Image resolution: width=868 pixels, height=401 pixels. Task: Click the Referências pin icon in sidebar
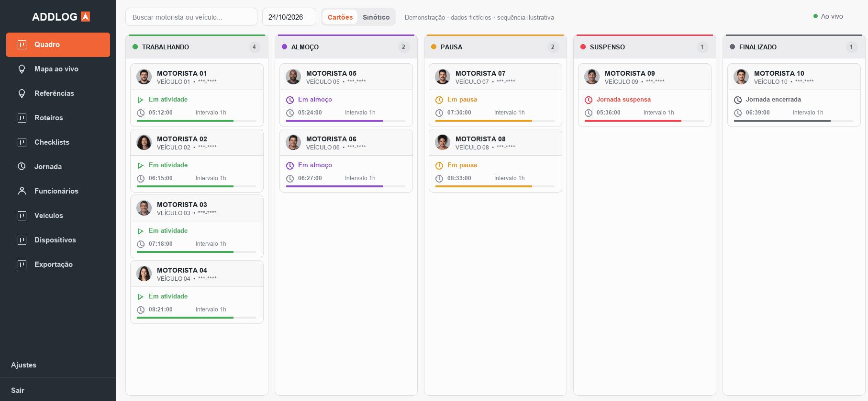[22, 93]
